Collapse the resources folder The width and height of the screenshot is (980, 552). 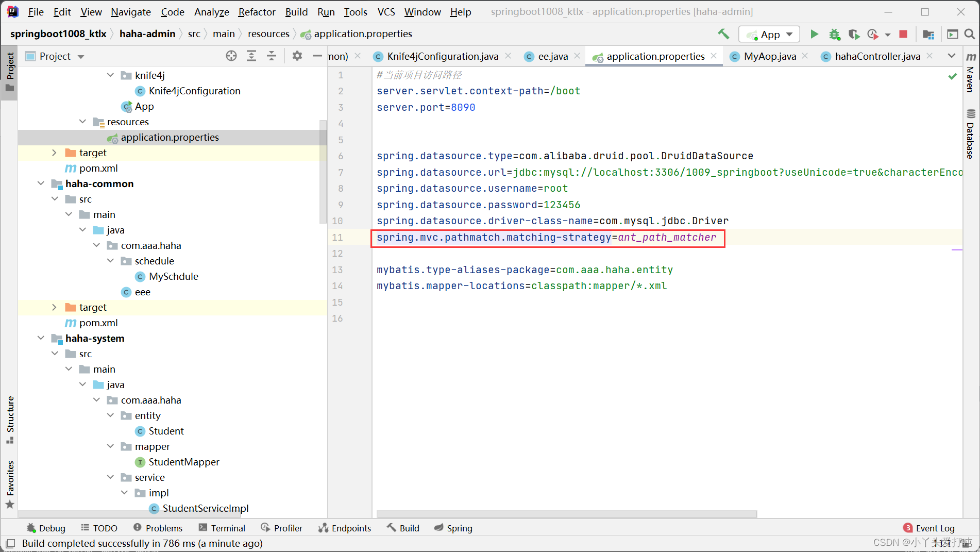[82, 122]
